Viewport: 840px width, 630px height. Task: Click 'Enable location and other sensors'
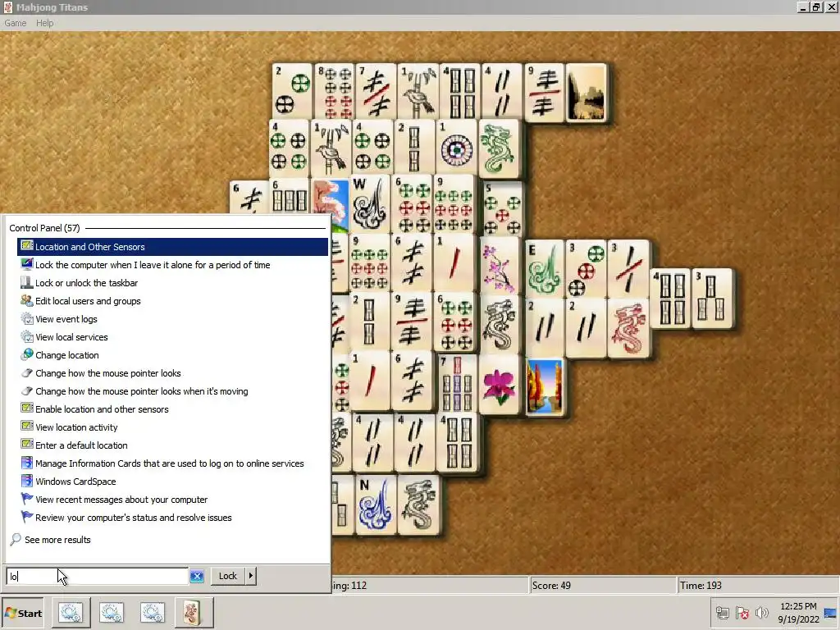[172, 409]
